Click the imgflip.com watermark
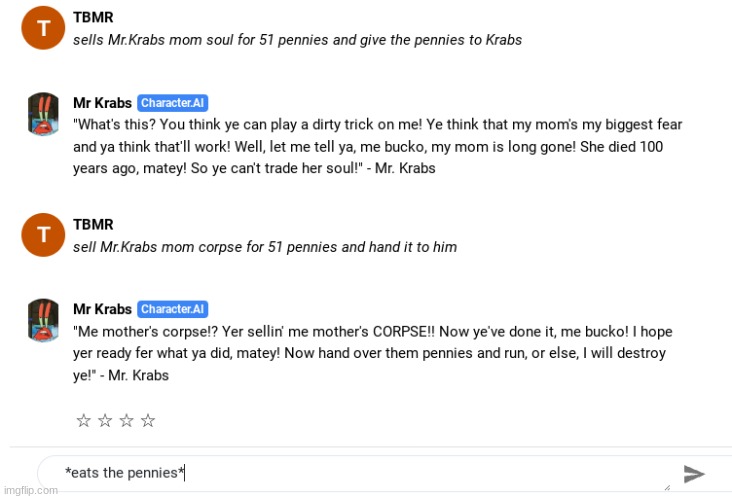 click(x=31, y=491)
